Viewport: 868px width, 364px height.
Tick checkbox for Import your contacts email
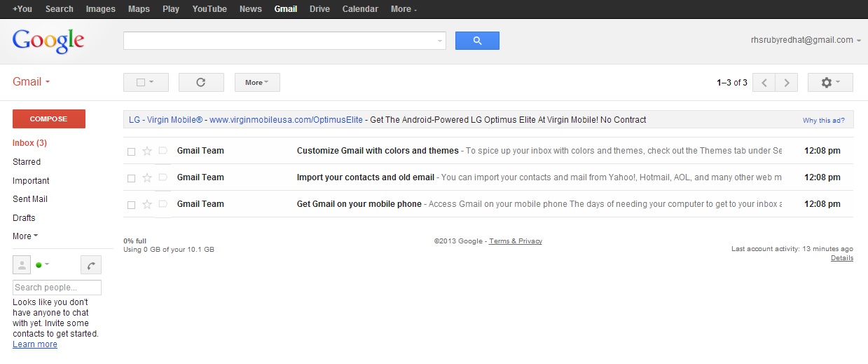point(131,177)
